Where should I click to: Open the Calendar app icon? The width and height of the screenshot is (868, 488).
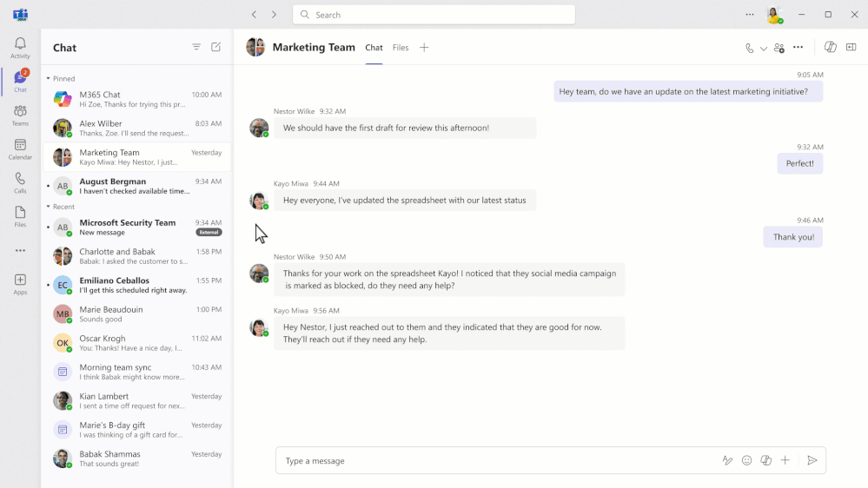(x=20, y=148)
